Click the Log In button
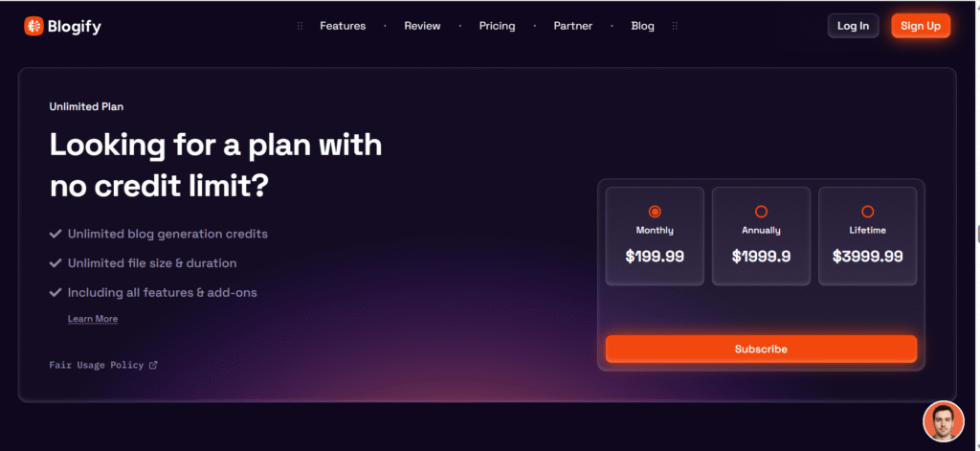The image size is (980, 451). (853, 26)
